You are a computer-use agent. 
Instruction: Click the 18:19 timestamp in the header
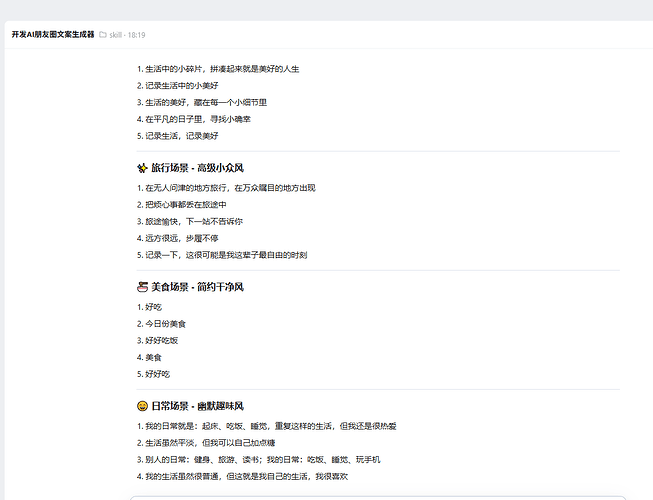[137, 35]
